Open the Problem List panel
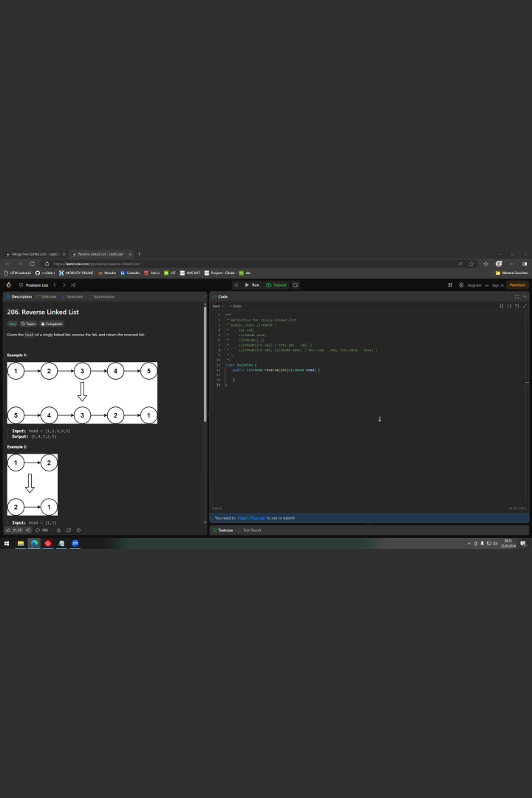Image resolution: width=532 pixels, height=798 pixels. click(x=33, y=285)
